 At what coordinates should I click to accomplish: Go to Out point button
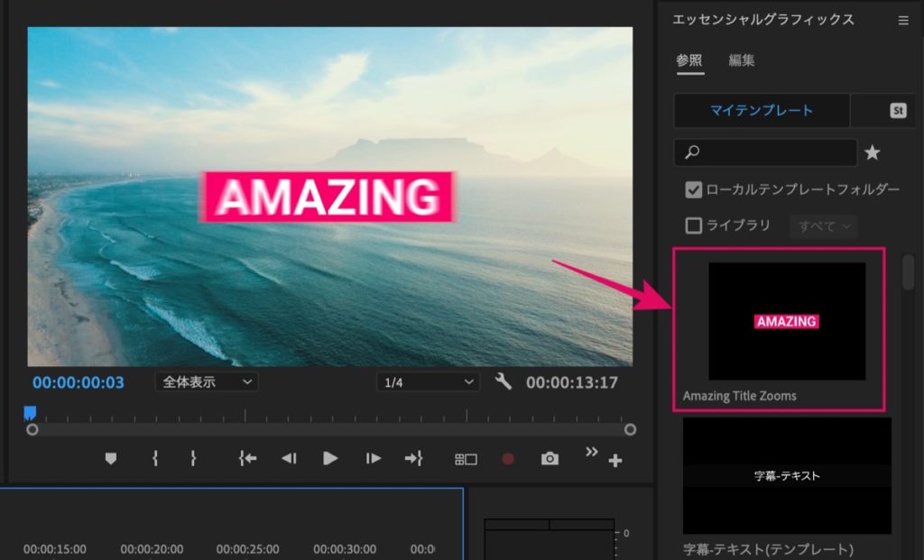pyautogui.click(x=413, y=458)
